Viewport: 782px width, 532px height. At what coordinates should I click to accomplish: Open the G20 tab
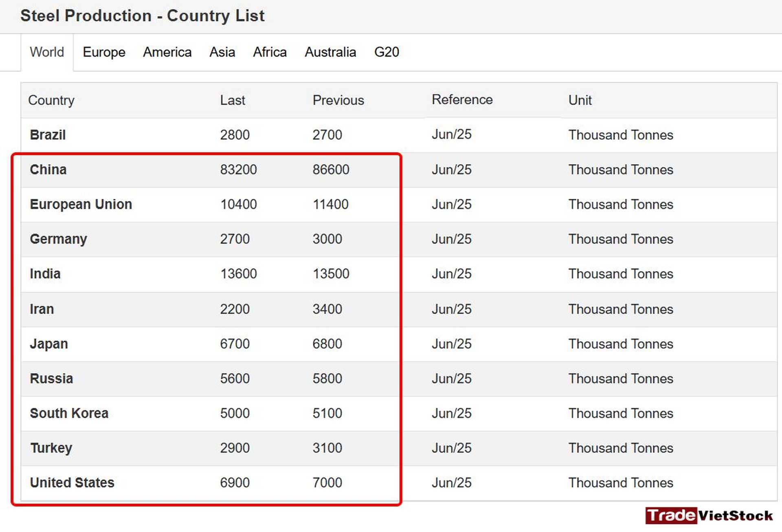coord(387,52)
